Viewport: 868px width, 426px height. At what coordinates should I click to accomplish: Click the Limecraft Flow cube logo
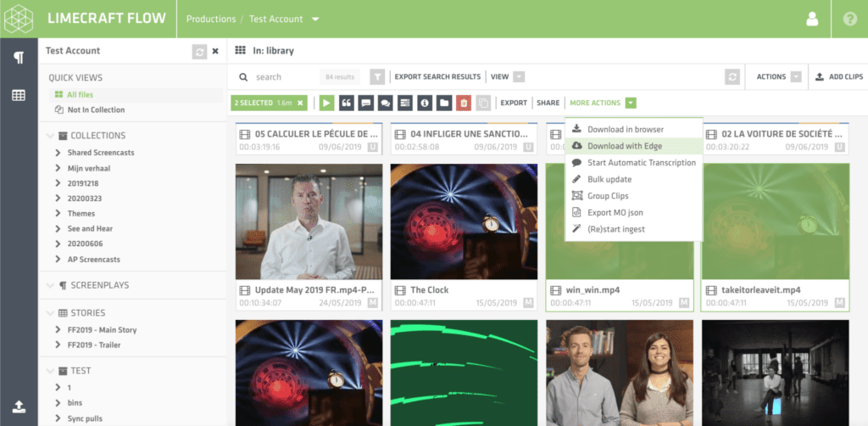pos(19,19)
